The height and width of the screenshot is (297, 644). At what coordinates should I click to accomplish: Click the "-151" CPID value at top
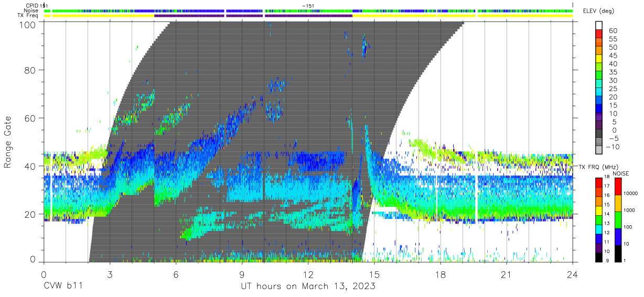pos(308,5)
